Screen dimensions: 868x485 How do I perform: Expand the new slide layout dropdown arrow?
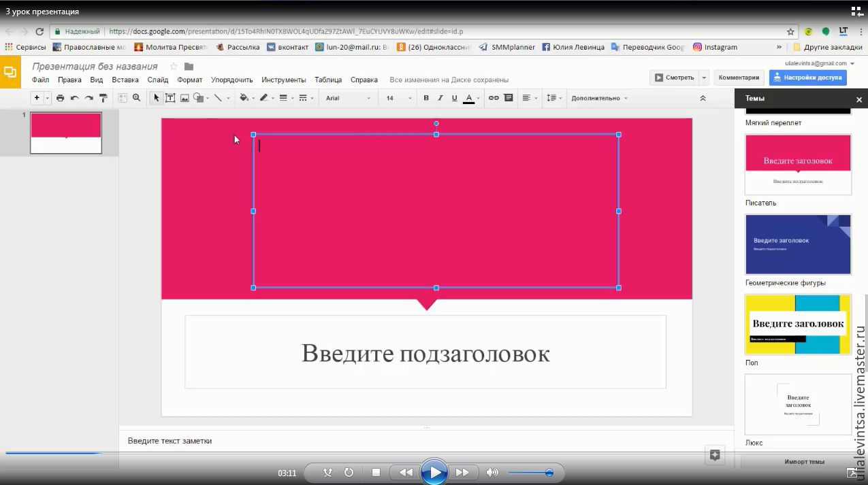point(48,98)
